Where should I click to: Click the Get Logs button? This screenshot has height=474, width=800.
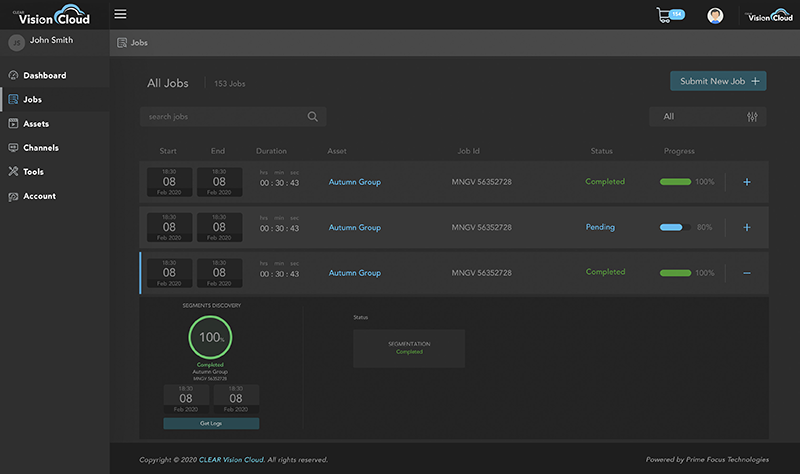click(210, 423)
